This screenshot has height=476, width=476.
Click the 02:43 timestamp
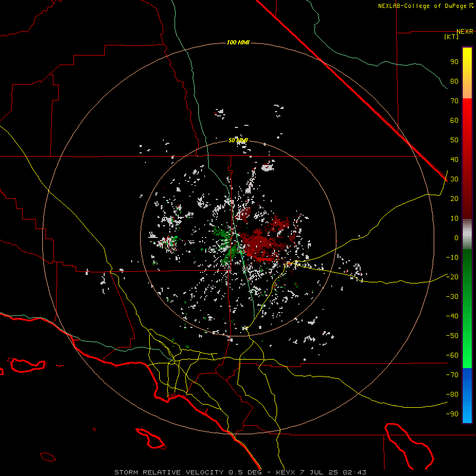click(354, 472)
